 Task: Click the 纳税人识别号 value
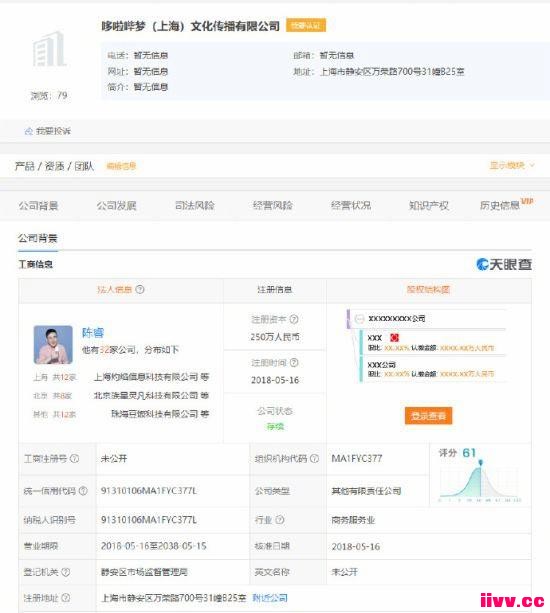(x=149, y=520)
